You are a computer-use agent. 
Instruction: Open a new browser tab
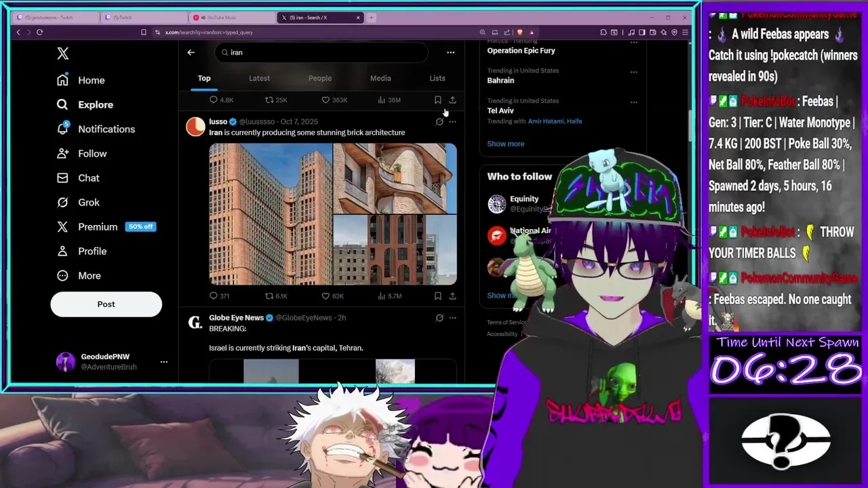pos(372,18)
